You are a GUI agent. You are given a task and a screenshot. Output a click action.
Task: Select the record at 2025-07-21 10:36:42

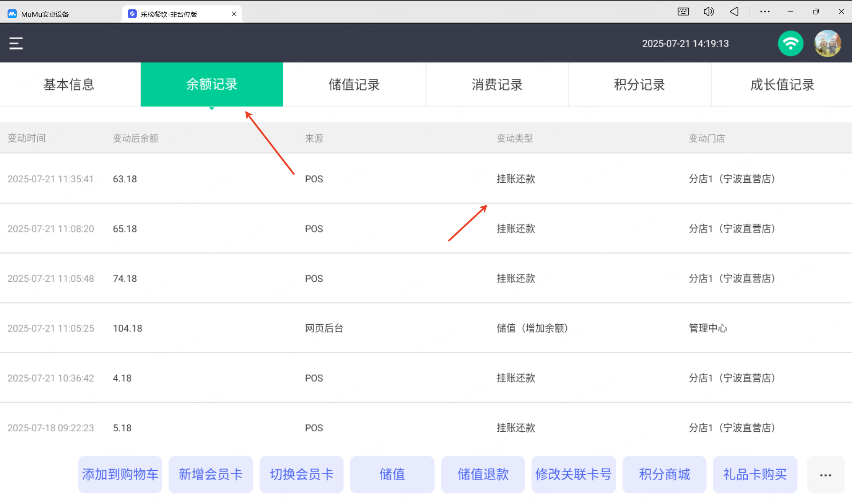coord(426,378)
